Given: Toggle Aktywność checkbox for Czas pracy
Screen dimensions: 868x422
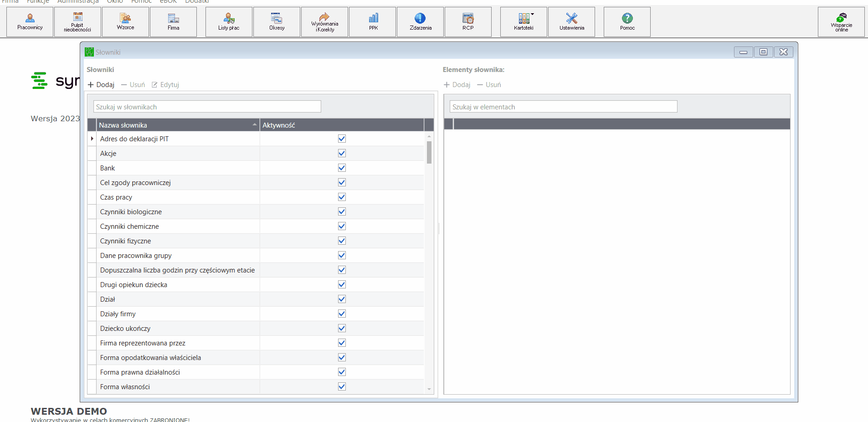Looking at the screenshot, I should 342,197.
